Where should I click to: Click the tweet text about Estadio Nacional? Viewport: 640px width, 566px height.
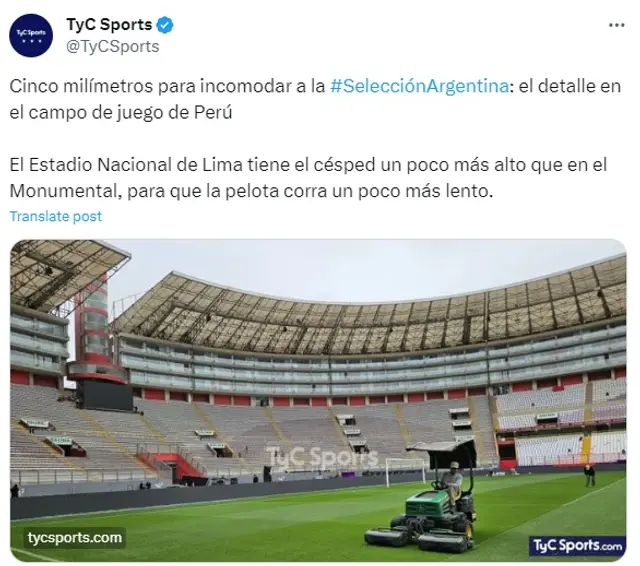coord(308,178)
